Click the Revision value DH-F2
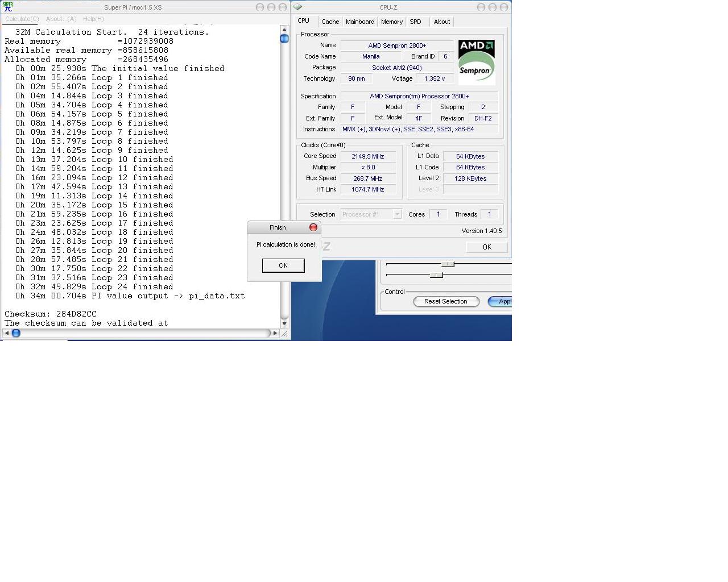 point(483,118)
